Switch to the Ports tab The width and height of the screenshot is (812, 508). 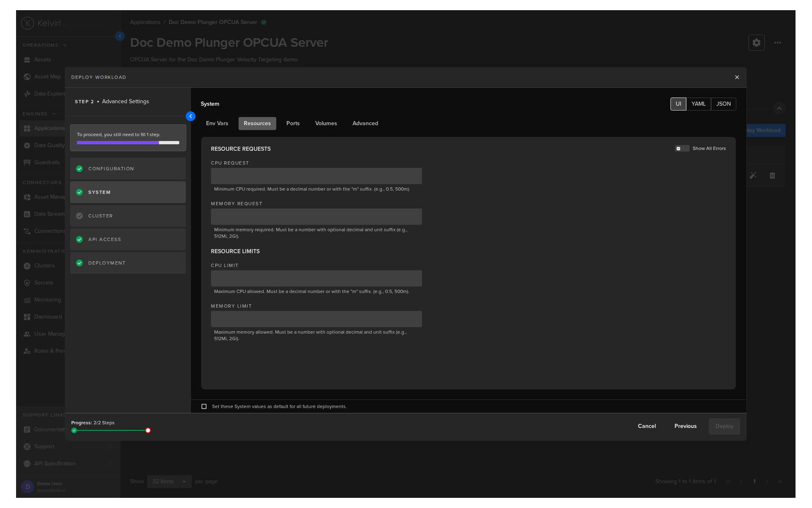(293, 124)
